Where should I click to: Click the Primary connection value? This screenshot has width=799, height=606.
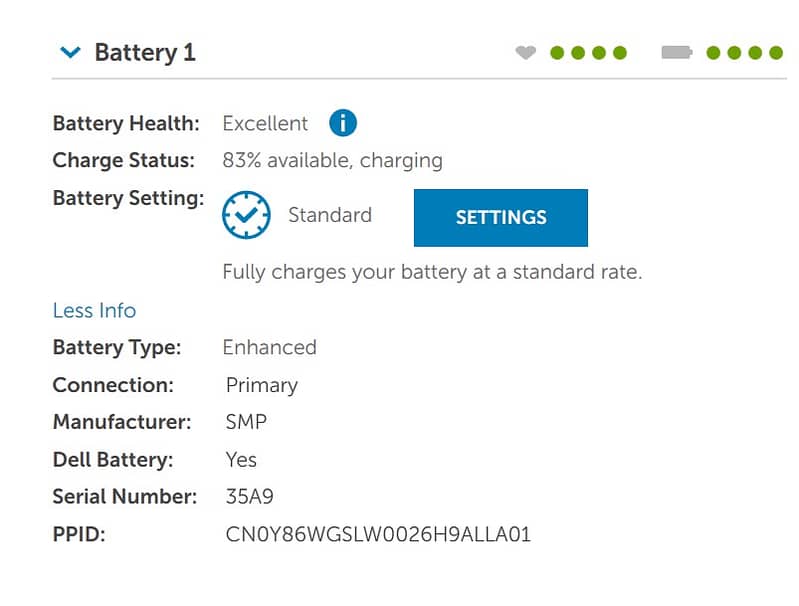(262, 385)
